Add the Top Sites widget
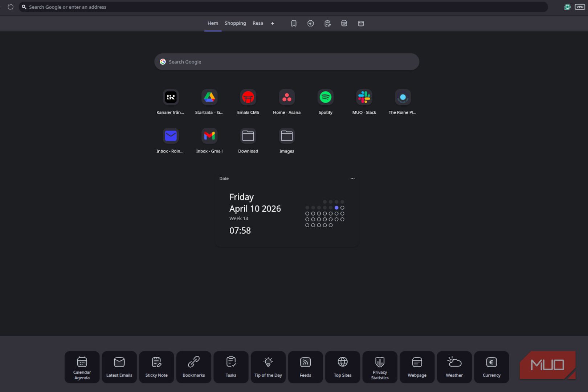 click(343, 367)
